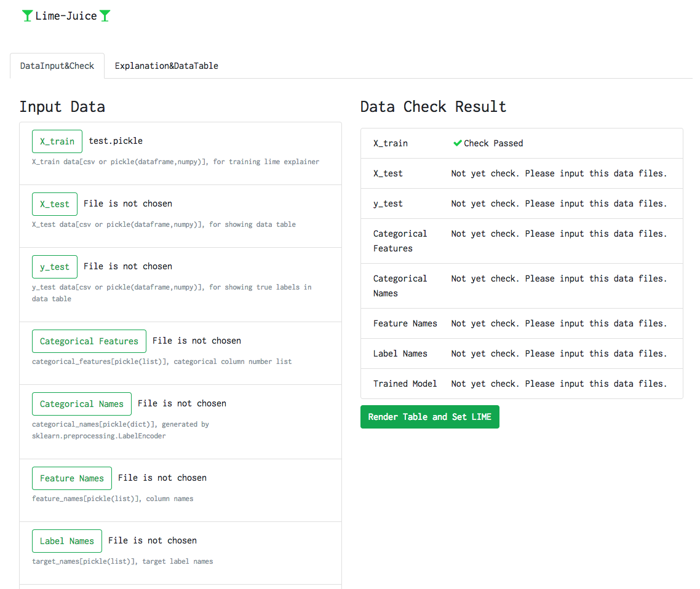Upload a Feature Names file

(x=72, y=478)
